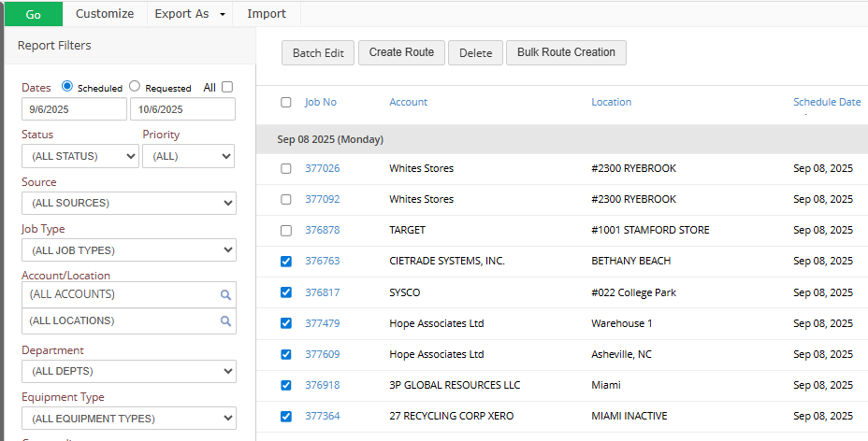
Task: Open job number 376817 link
Action: pyautogui.click(x=323, y=292)
